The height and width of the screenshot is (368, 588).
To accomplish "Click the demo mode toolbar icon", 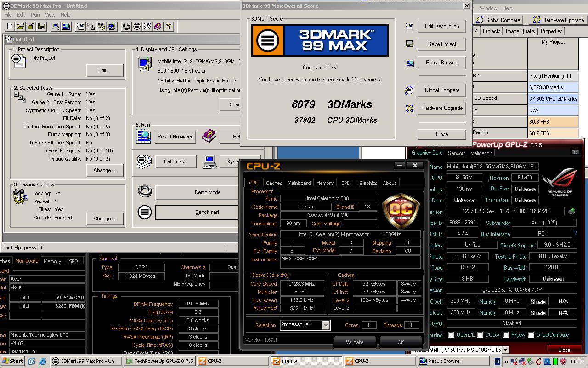I will [126, 27].
